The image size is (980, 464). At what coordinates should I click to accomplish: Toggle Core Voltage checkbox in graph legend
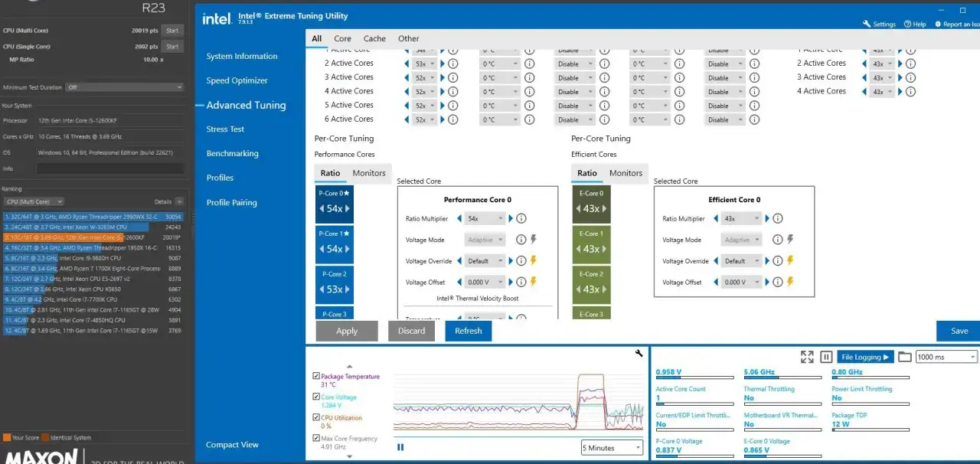[x=316, y=397]
